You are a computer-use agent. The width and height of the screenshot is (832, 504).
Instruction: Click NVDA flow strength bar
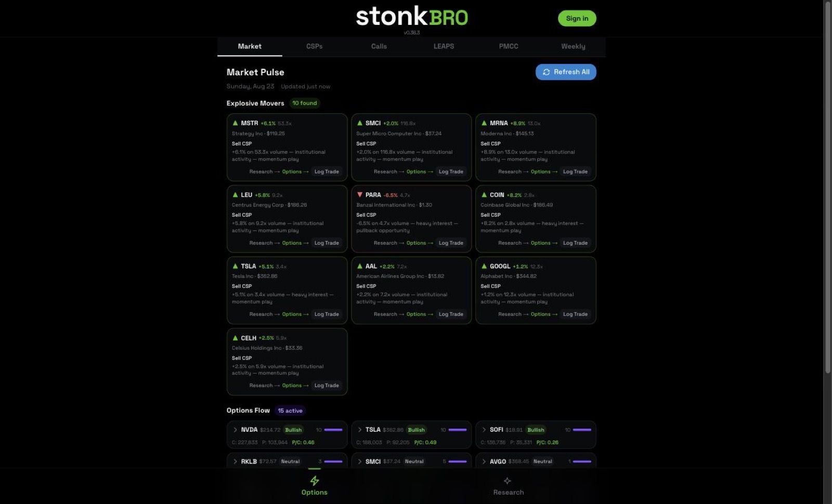333,430
